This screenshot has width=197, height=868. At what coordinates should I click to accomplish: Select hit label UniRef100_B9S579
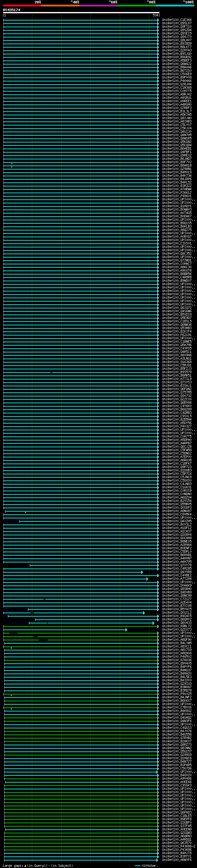coord(177,372)
